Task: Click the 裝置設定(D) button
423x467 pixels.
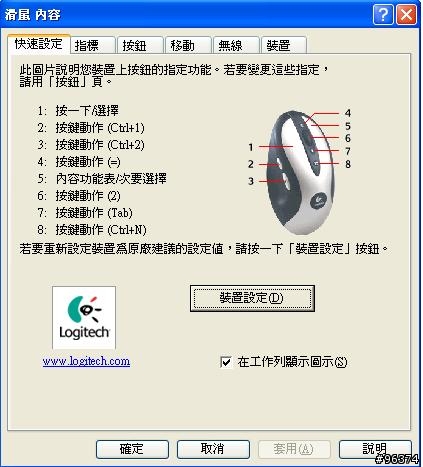Action: 252,298
